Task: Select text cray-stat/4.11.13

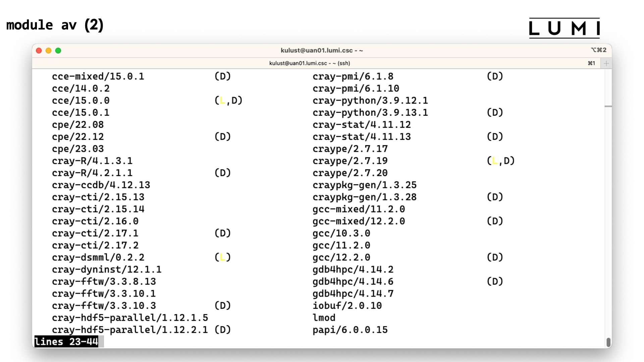Action: pos(362,137)
